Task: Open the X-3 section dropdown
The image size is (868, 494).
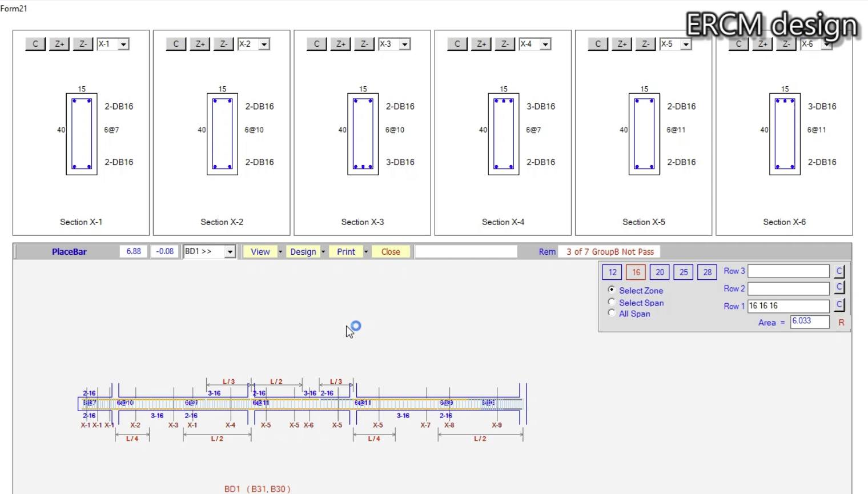Action: click(x=405, y=45)
